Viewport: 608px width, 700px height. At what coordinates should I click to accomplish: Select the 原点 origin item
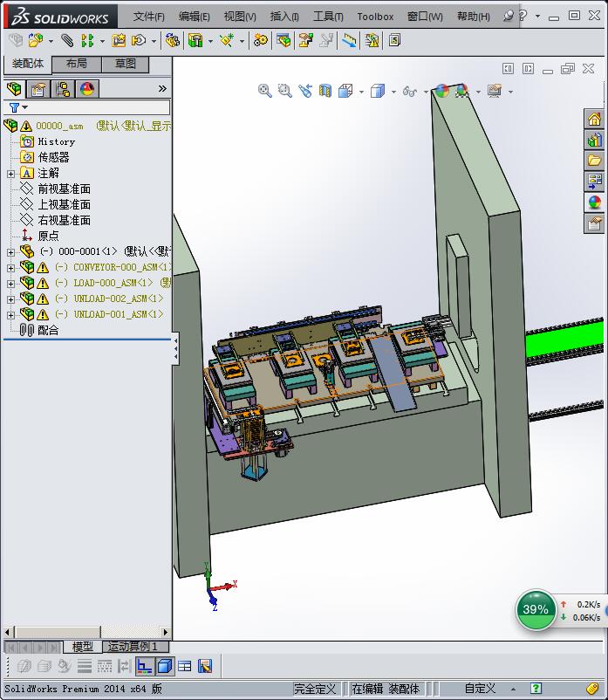click(48, 236)
